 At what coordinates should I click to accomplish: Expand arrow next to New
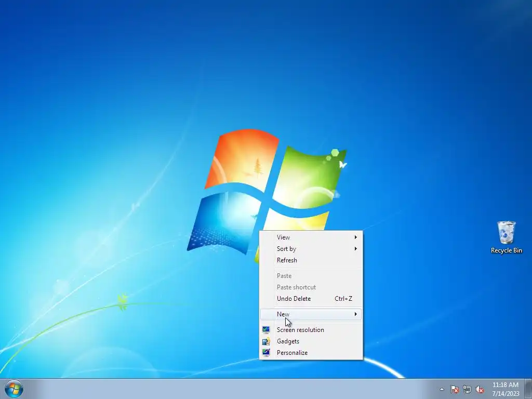click(355, 314)
